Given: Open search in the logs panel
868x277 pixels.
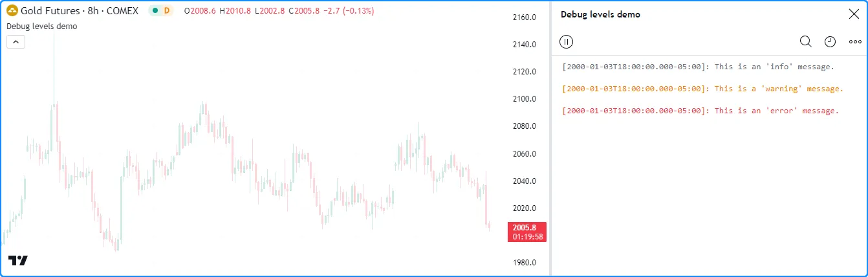Looking at the screenshot, I should pyautogui.click(x=805, y=42).
